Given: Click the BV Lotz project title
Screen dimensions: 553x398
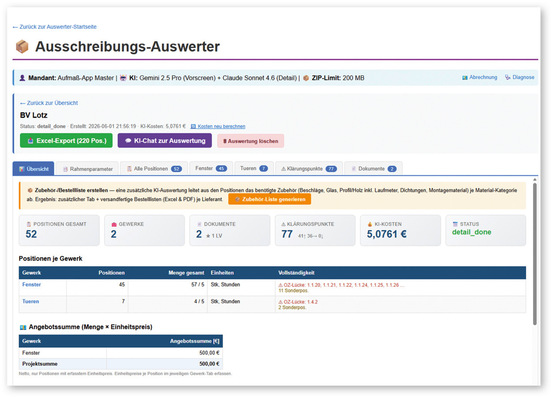Looking at the screenshot, I should 34,115.
